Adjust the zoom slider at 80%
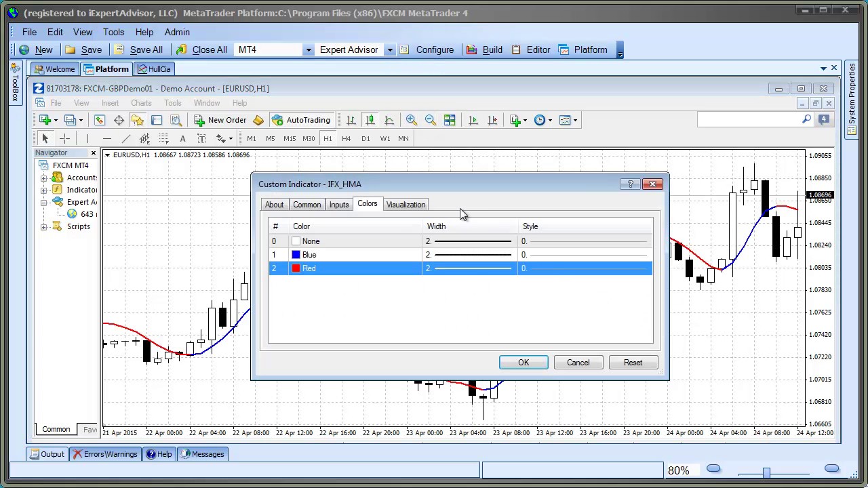 click(766, 472)
